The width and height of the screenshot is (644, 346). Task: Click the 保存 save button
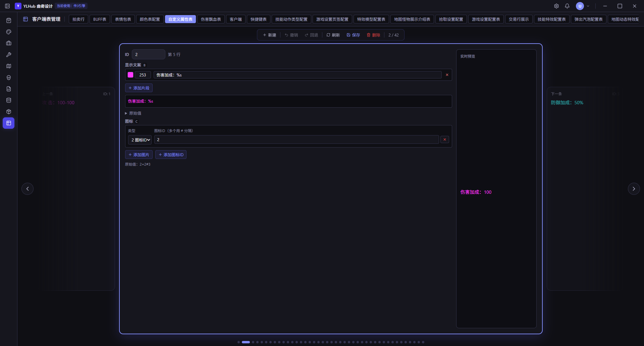353,35
